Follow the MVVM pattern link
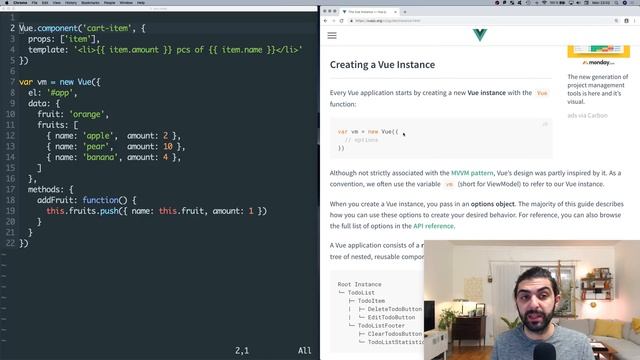The image size is (640, 360). tap(472, 173)
